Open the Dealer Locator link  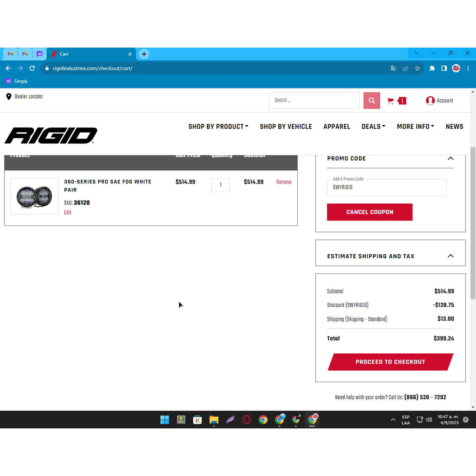coord(24,96)
